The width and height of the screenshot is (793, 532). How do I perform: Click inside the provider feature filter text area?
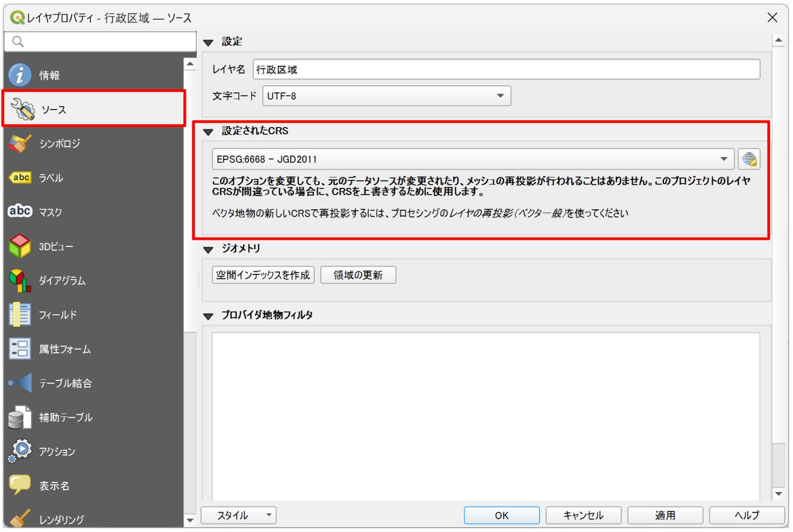tap(486, 416)
